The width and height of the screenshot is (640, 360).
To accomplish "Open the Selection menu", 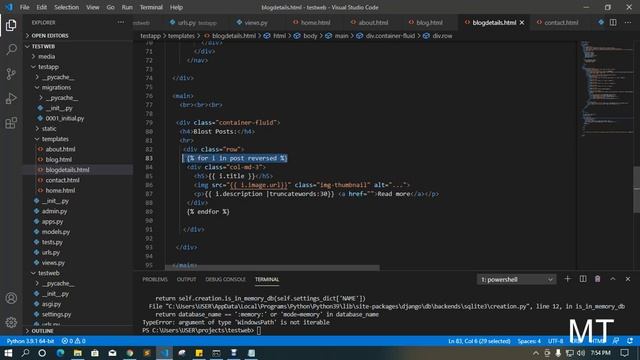I will (x=66, y=7).
